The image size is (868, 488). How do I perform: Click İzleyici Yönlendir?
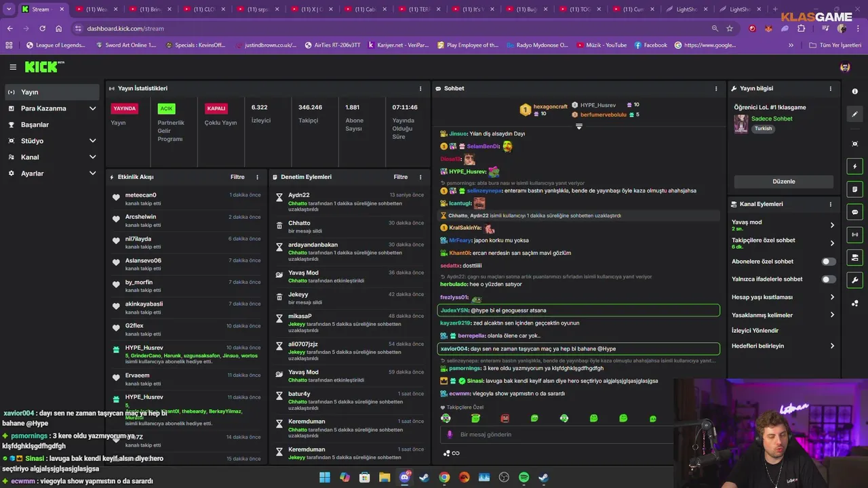755,331
